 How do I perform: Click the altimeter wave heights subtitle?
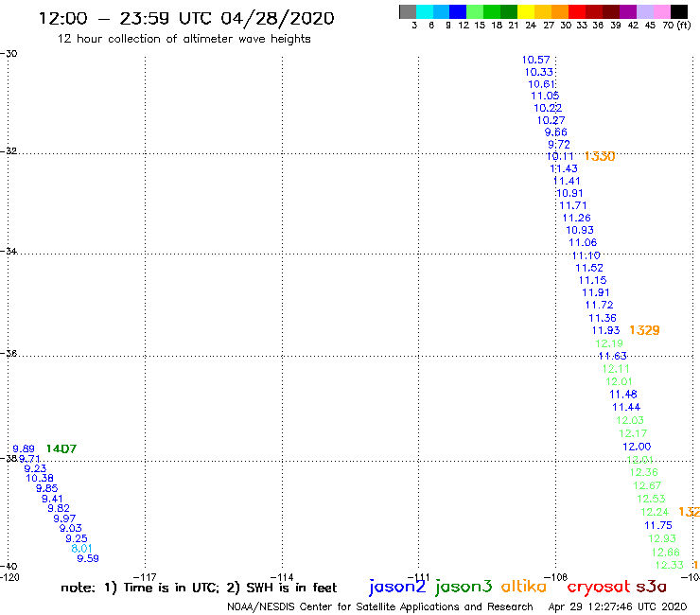point(184,40)
